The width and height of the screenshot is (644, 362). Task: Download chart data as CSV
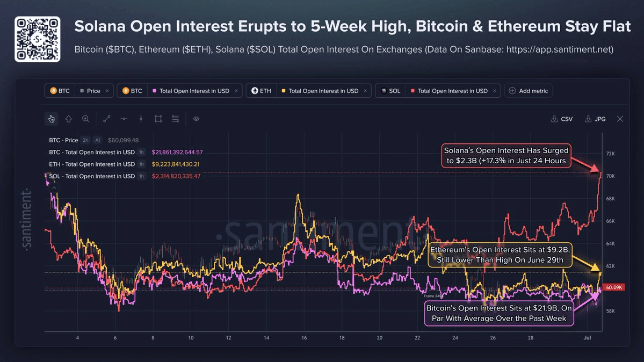coord(561,119)
